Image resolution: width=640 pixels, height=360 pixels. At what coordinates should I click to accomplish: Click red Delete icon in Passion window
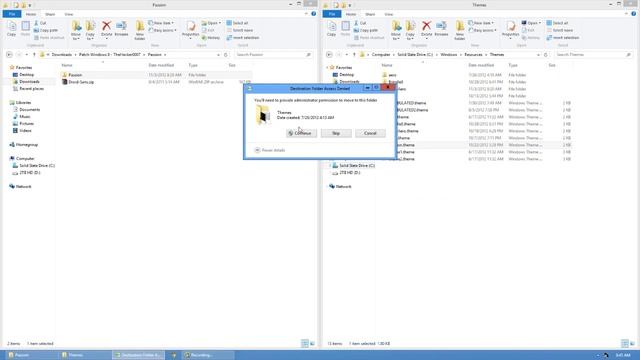pos(107,29)
